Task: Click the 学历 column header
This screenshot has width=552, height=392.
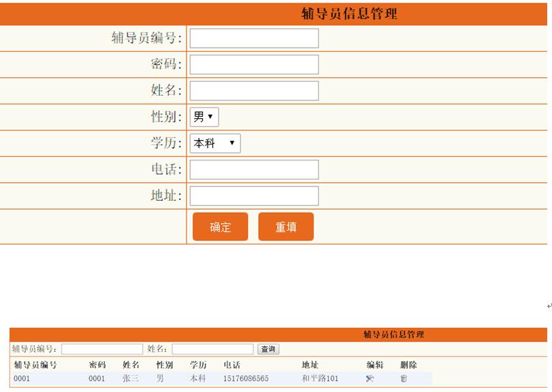Action: (x=198, y=365)
